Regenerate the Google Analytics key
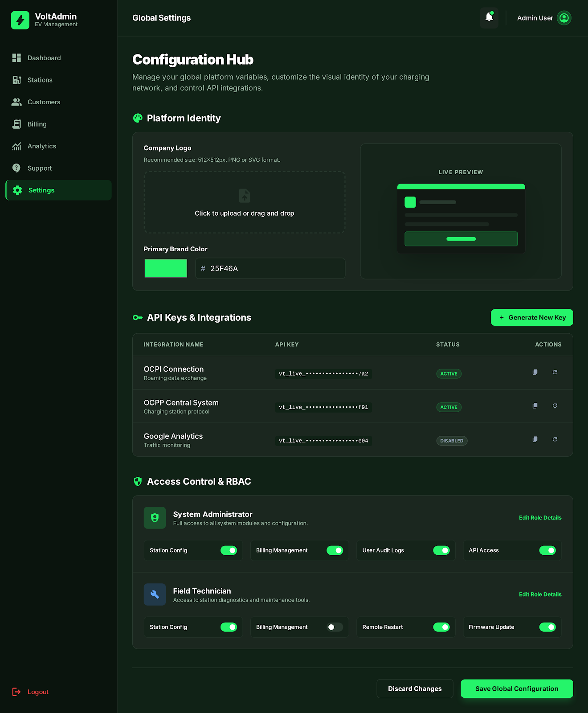This screenshot has width=588, height=713. 555,439
